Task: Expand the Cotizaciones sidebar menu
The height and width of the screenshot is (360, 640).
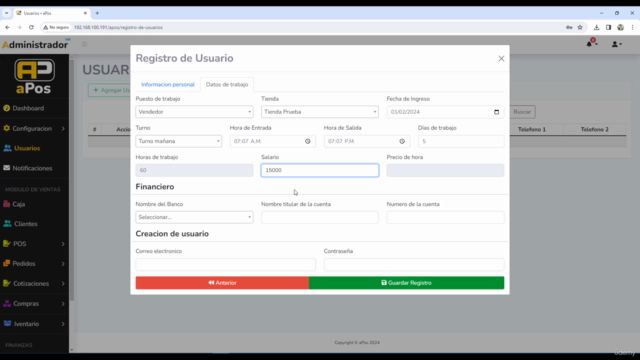Action: click(34, 284)
